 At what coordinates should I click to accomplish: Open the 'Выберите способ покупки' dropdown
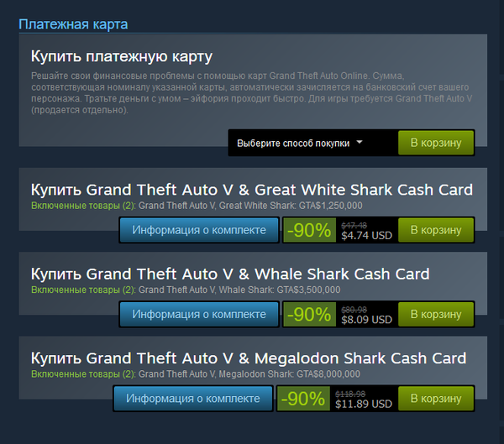pos(300,143)
